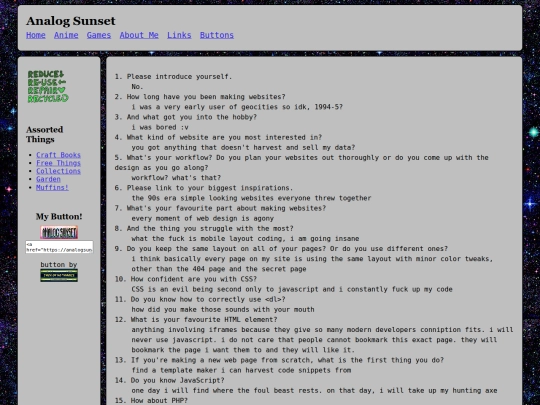Viewport: 540px width, 405px height.
Task: Click answer 'i was bored :v'
Action: click(x=160, y=127)
